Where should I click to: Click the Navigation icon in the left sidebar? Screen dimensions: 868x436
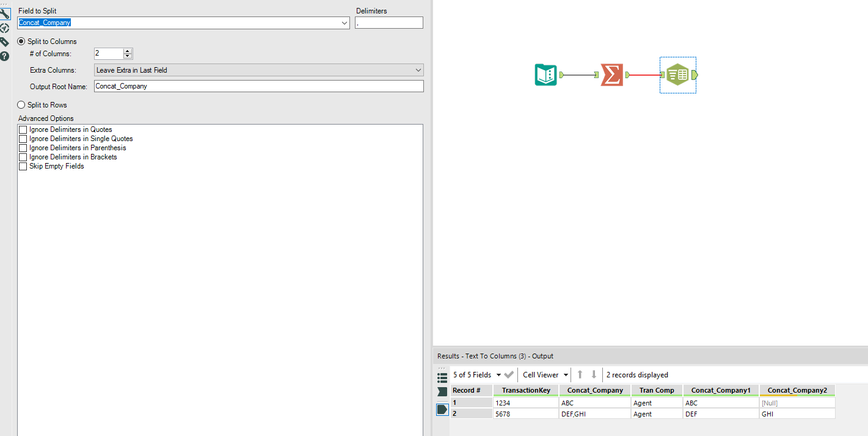click(x=5, y=28)
